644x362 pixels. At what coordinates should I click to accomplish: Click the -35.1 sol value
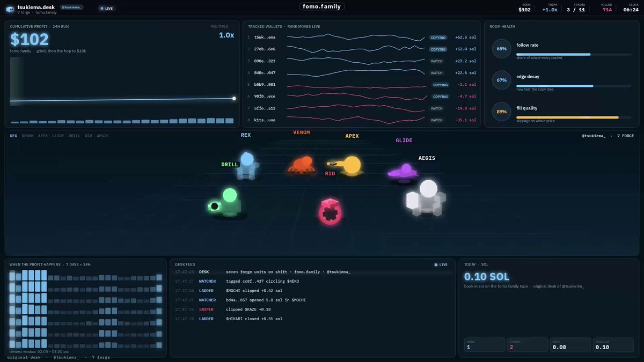[x=465, y=120]
